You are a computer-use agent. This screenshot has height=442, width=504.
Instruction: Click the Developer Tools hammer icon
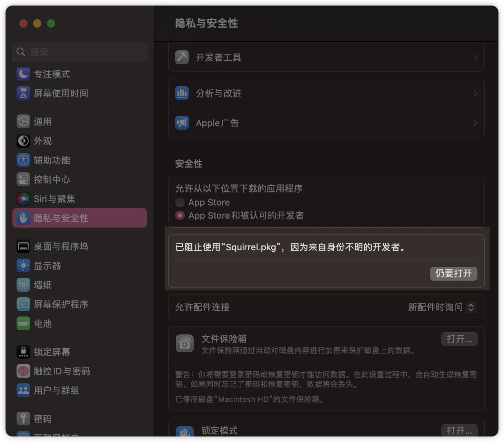point(182,57)
